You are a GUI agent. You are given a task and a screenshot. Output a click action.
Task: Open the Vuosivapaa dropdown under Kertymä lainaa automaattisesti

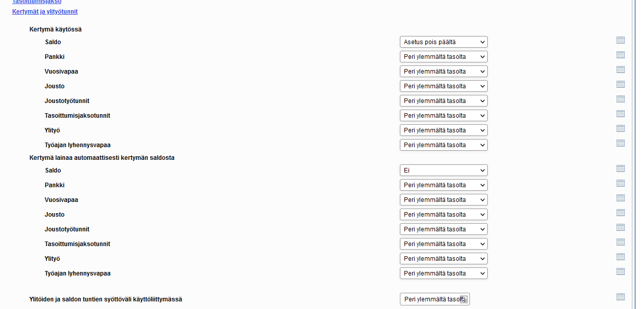[444, 200]
